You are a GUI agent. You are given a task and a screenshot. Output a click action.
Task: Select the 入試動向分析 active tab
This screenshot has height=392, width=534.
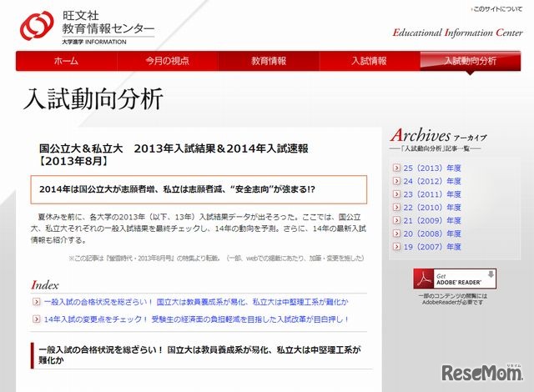471,61
